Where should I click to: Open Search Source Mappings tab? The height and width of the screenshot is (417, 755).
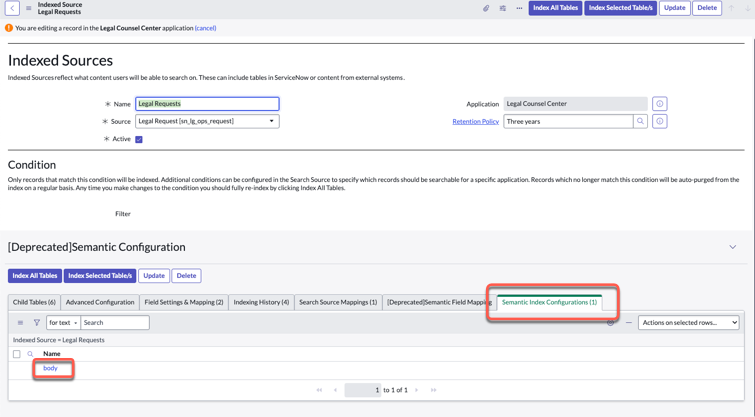338,302
